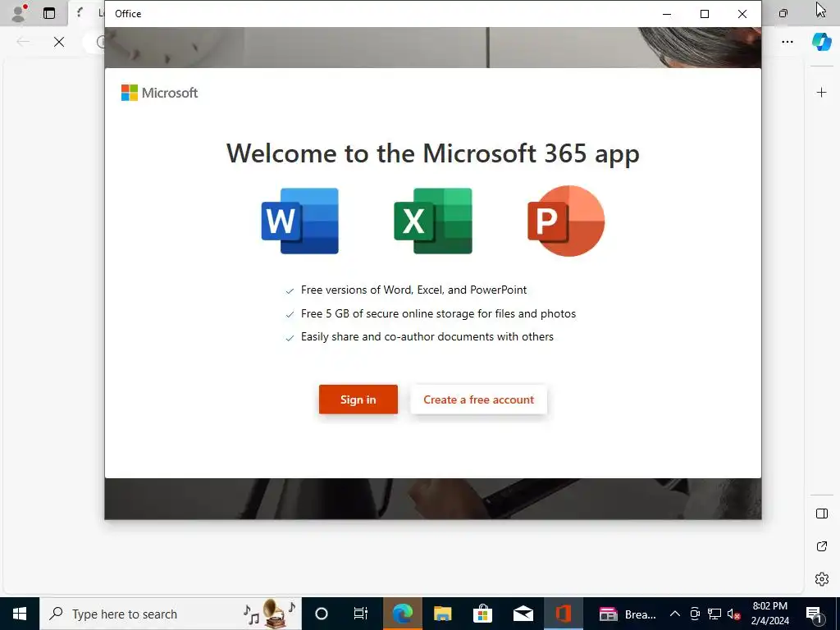840x630 pixels.
Task: Open the Windows Start menu
Action: [x=20, y=614]
